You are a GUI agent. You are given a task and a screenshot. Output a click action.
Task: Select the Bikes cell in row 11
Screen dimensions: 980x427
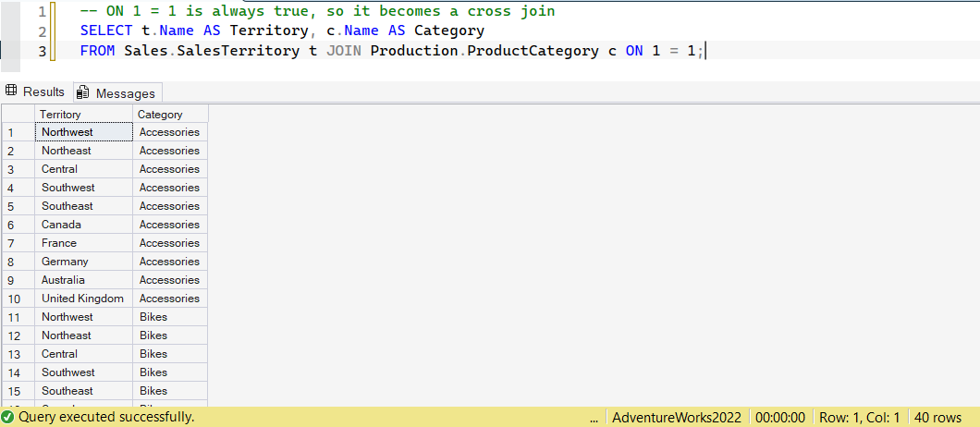[170, 317]
